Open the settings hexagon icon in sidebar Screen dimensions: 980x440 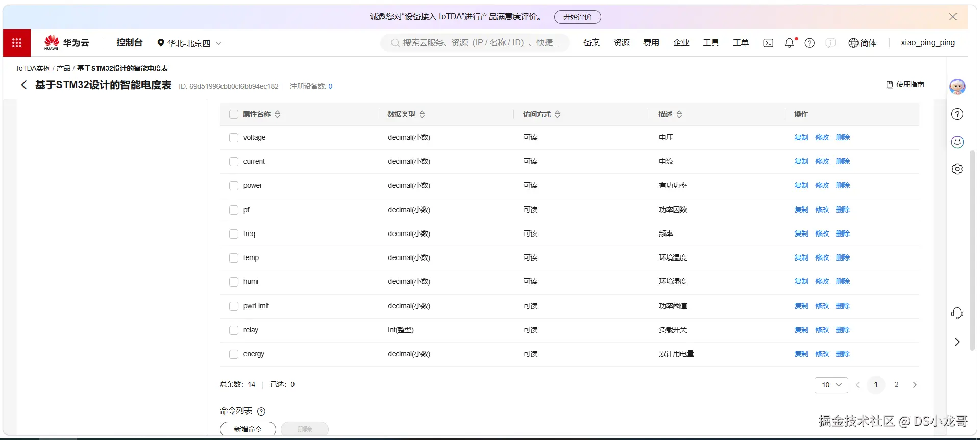click(x=958, y=169)
